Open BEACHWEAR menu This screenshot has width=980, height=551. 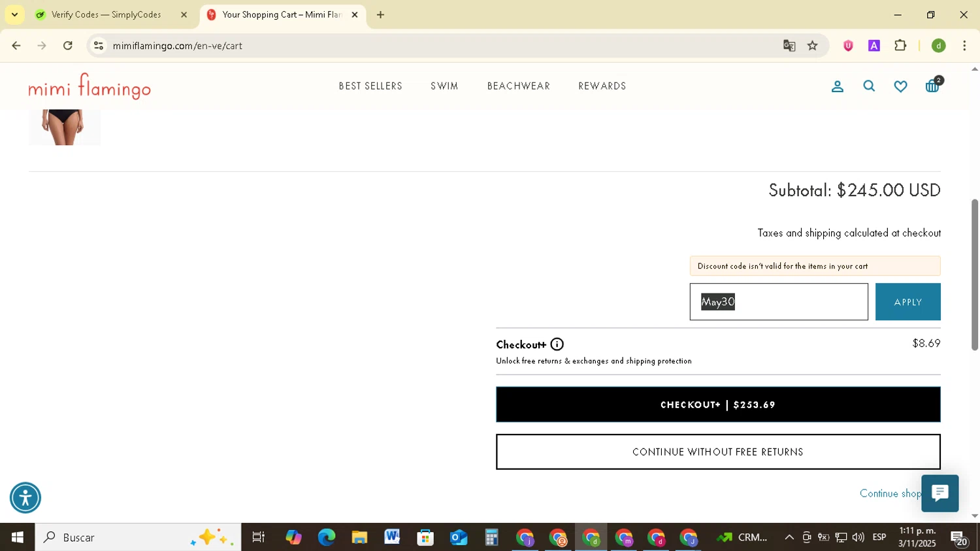[519, 86]
